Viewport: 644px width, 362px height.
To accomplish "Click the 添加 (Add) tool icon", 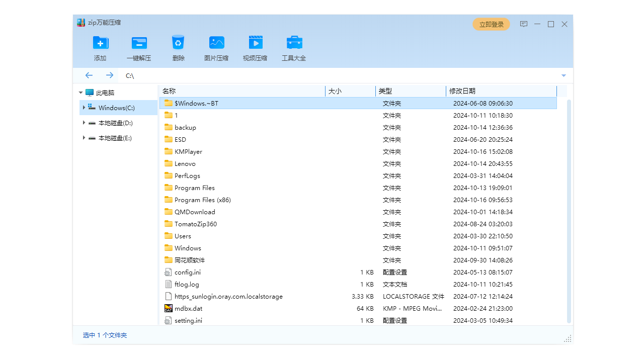I will [x=100, y=48].
